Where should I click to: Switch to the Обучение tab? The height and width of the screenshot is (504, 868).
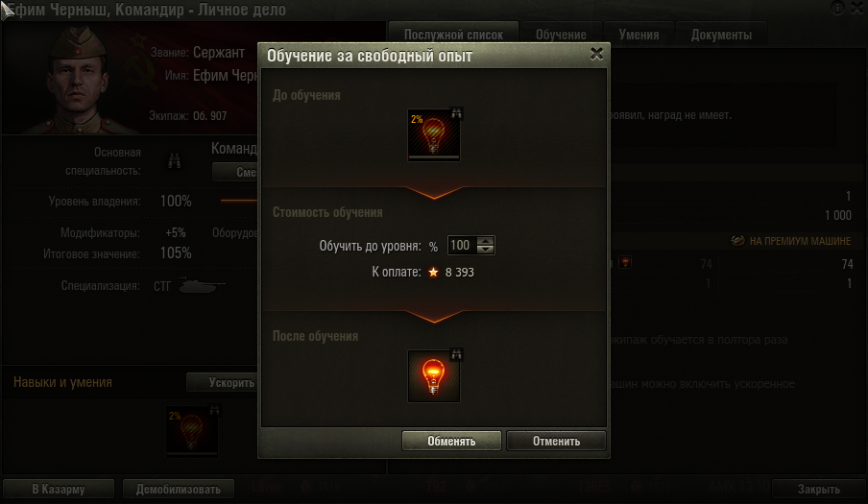tap(561, 35)
